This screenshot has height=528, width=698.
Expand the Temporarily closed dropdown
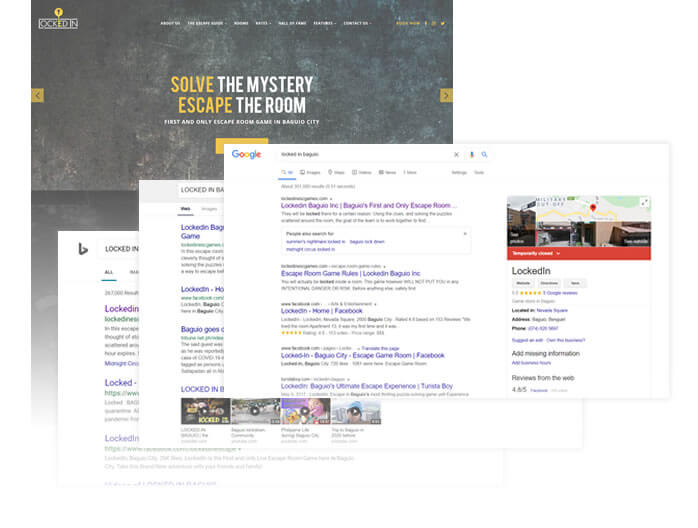click(x=536, y=253)
